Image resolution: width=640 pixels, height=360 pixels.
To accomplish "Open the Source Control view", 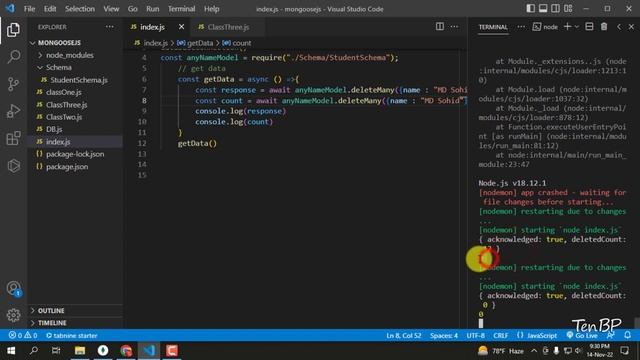I will [13, 84].
